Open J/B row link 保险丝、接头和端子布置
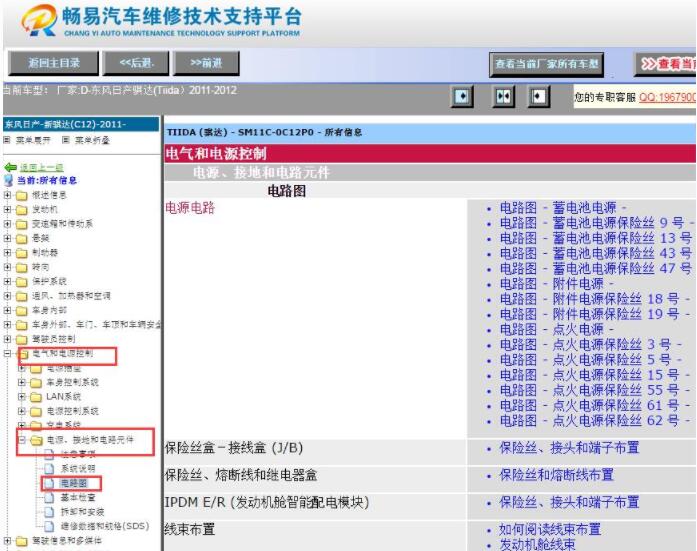This screenshot has width=697, height=551. coord(569,448)
